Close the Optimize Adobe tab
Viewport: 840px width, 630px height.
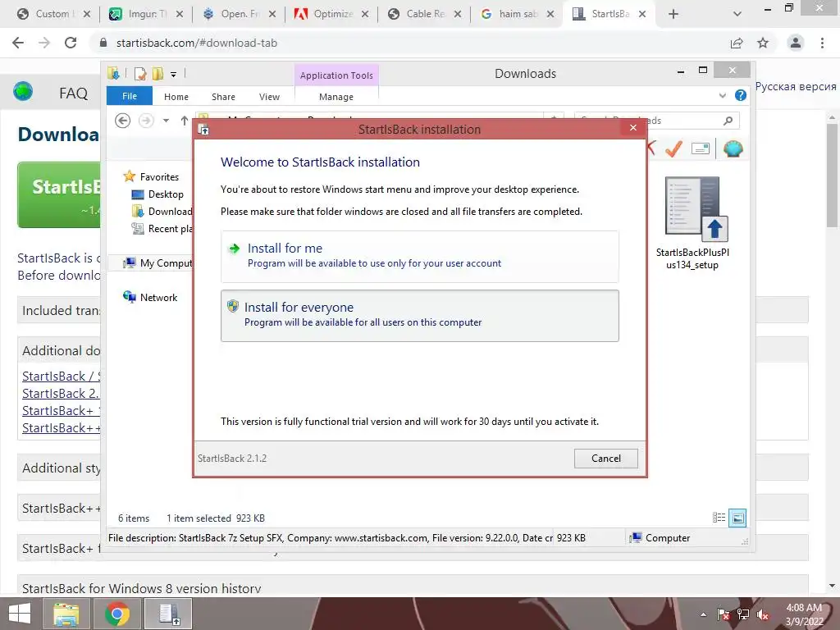coord(365,15)
